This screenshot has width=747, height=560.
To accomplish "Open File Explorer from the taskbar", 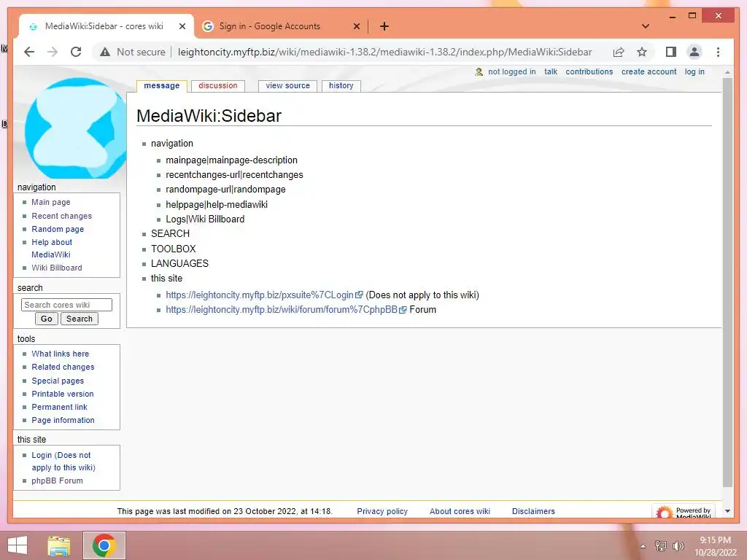I will click(59, 545).
